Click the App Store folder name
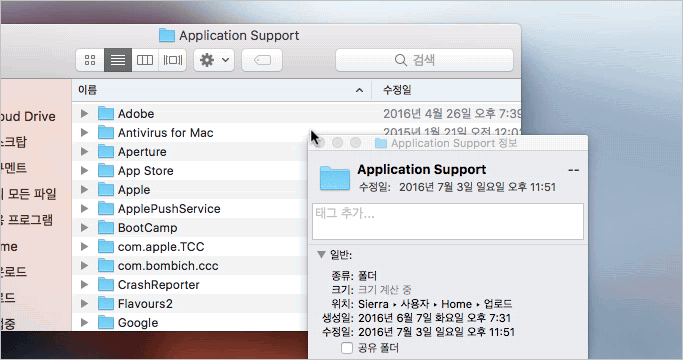This screenshot has height=360, width=683. tap(145, 171)
